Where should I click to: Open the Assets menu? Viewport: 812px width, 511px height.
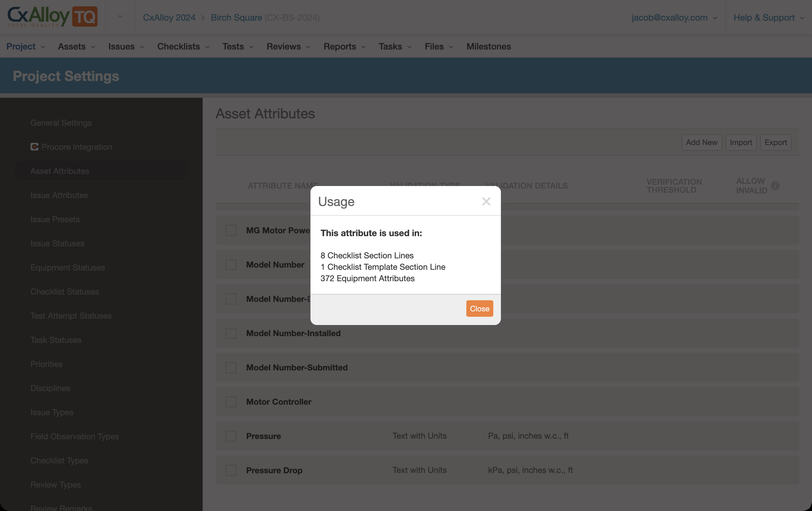click(x=77, y=46)
